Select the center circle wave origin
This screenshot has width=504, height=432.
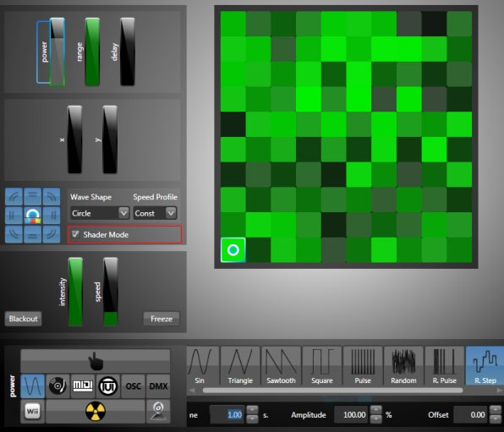coord(32,215)
